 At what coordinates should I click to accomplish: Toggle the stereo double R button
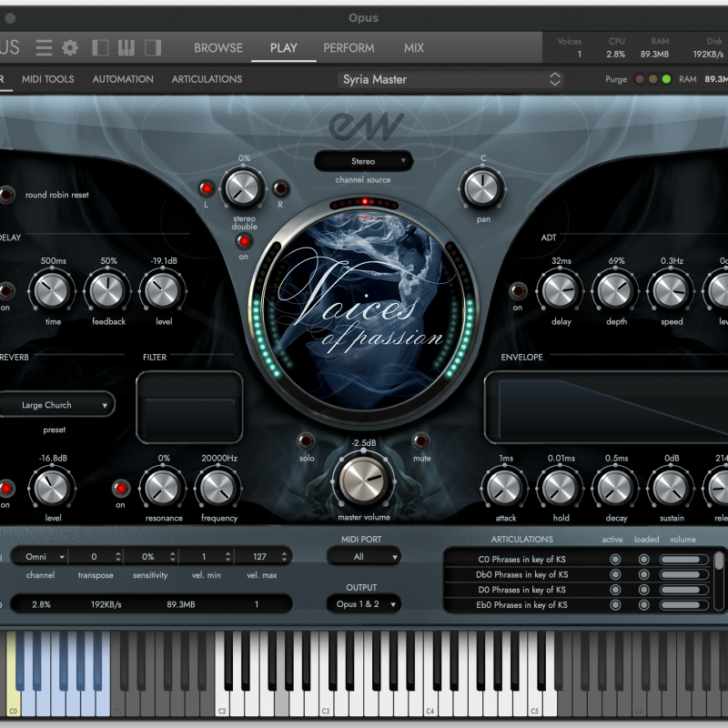pos(280,188)
